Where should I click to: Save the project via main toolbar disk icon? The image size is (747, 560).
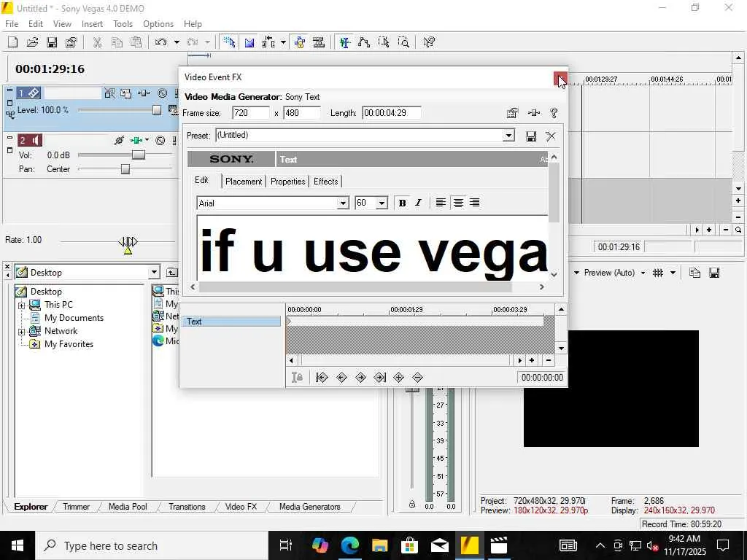(x=52, y=42)
